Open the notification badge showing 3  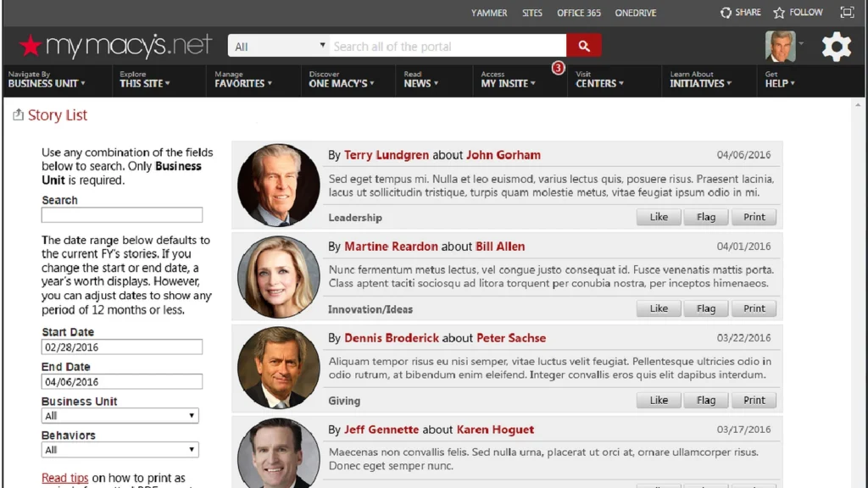558,68
